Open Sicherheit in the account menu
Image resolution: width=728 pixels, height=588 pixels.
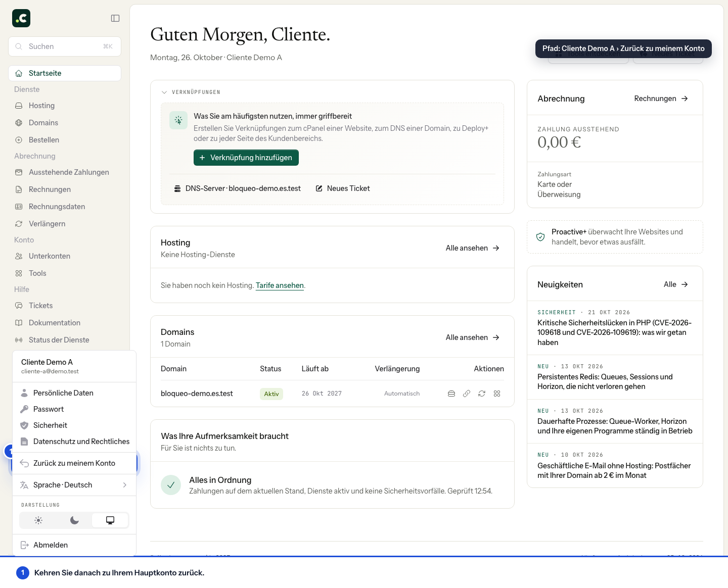tap(74, 425)
